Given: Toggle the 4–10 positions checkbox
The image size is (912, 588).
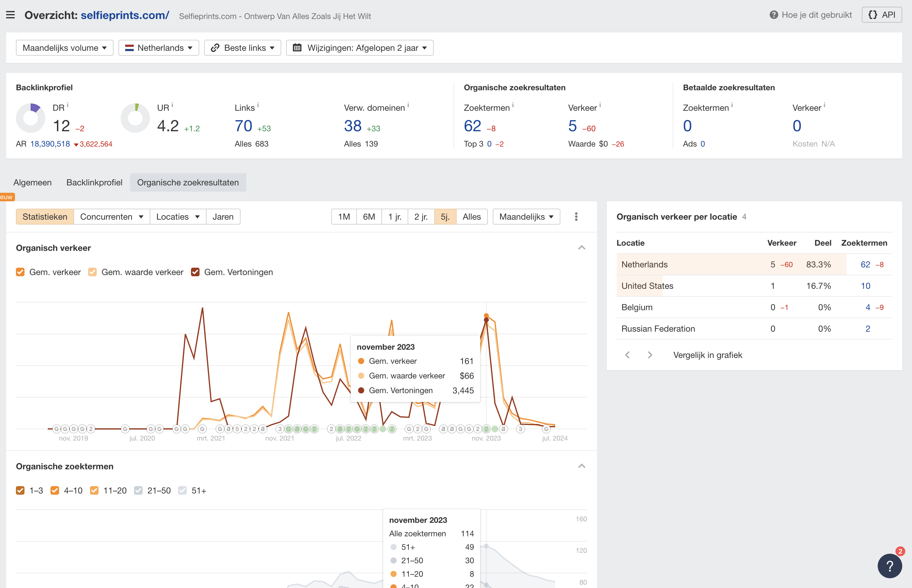Looking at the screenshot, I should coord(54,490).
